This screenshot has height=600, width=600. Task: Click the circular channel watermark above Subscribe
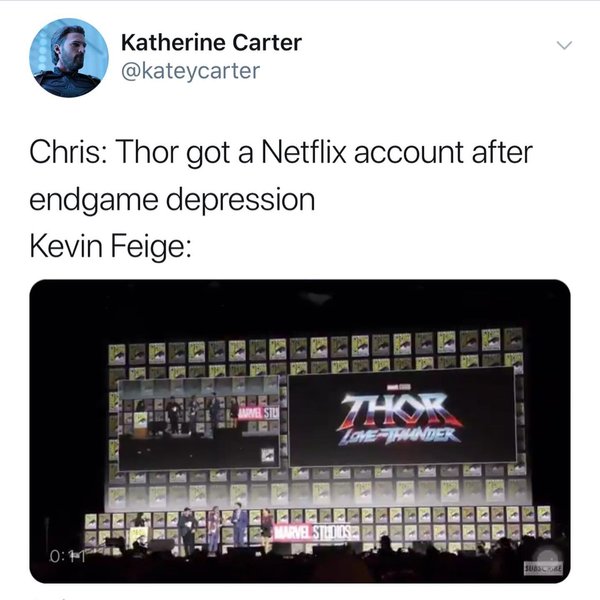[x=548, y=555]
